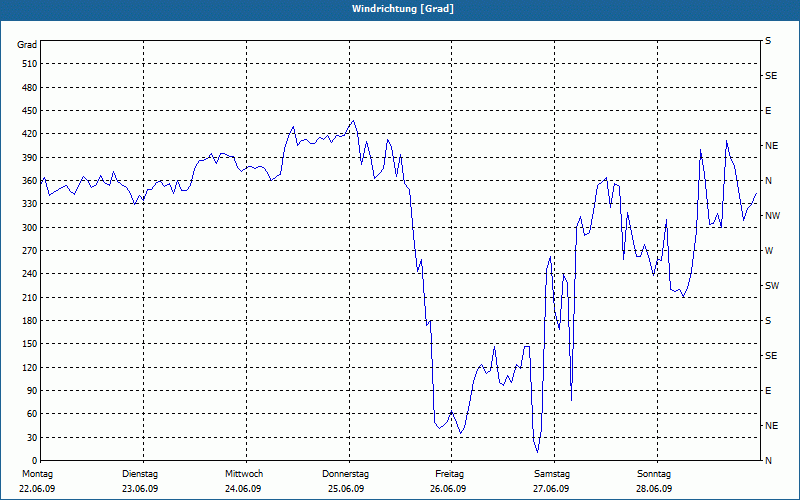This screenshot has width=800, height=500.
Task: Click the 30 degree axis label
Action: click(32, 437)
